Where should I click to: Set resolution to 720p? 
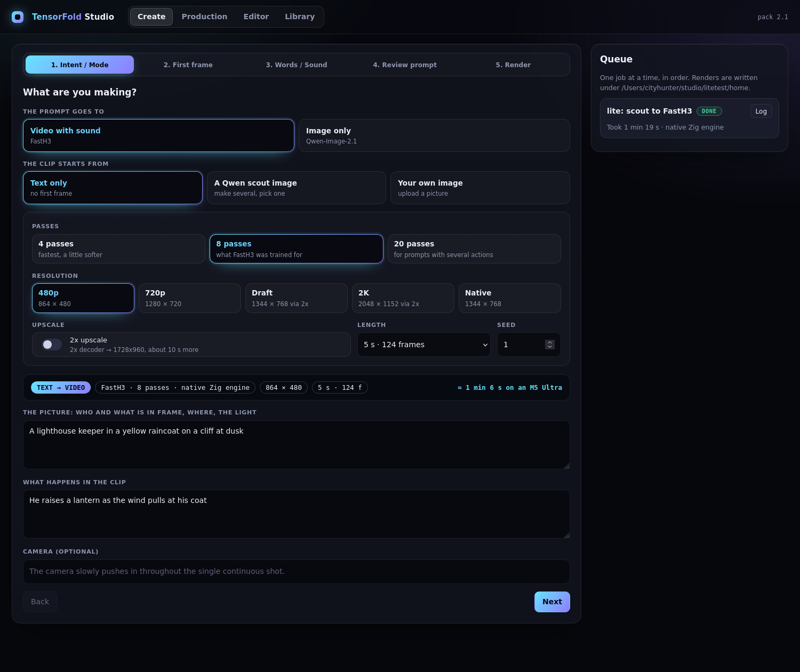pyautogui.click(x=190, y=298)
